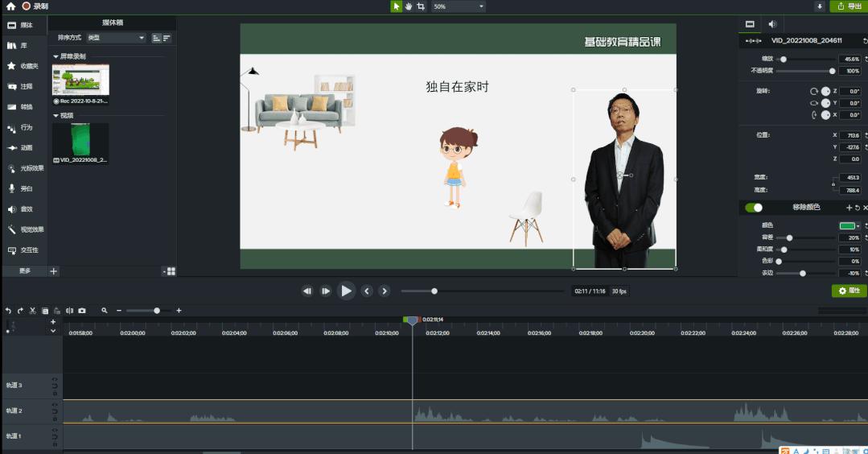
Task: Cut selection with scissors icon
Action: coord(33,312)
